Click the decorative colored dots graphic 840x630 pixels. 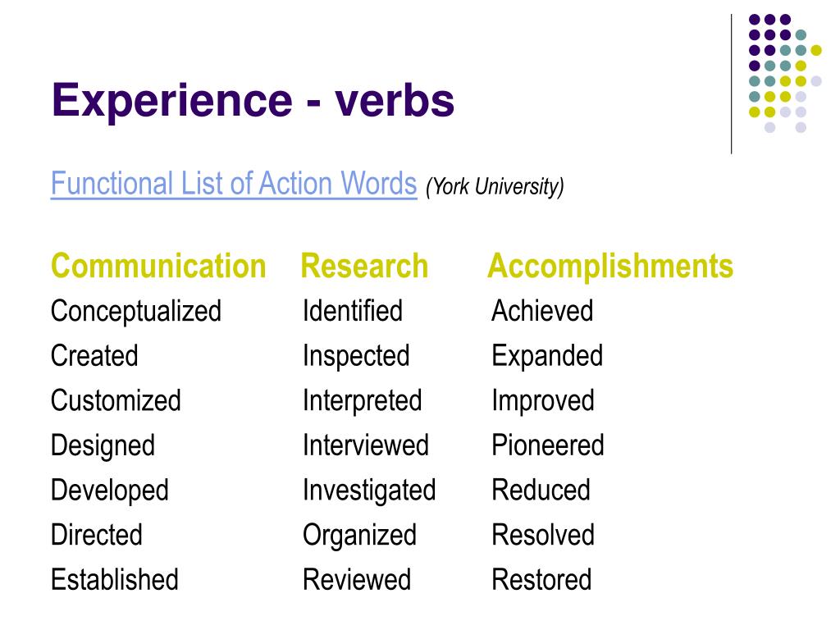tap(785, 73)
